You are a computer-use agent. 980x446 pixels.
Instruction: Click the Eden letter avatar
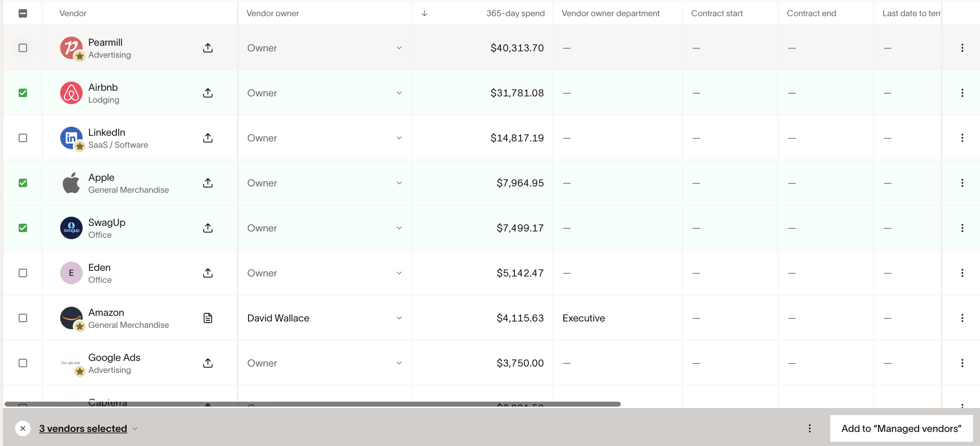(71, 273)
